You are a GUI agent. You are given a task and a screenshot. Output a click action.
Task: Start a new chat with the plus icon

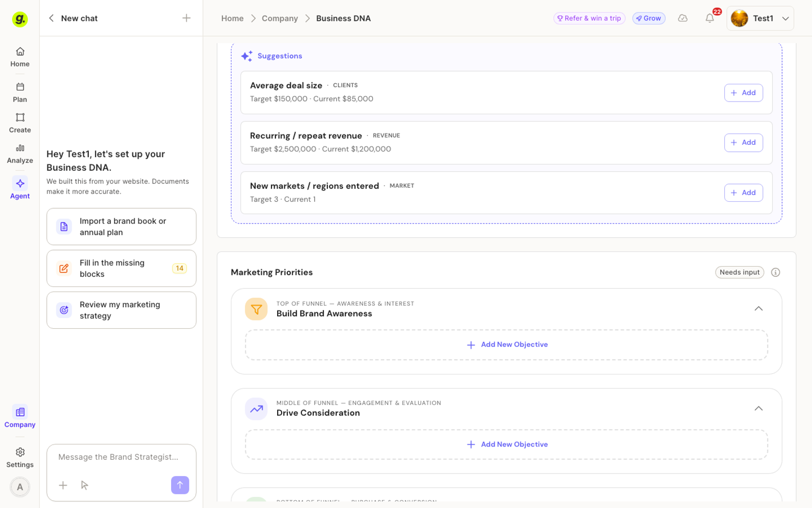(186, 18)
